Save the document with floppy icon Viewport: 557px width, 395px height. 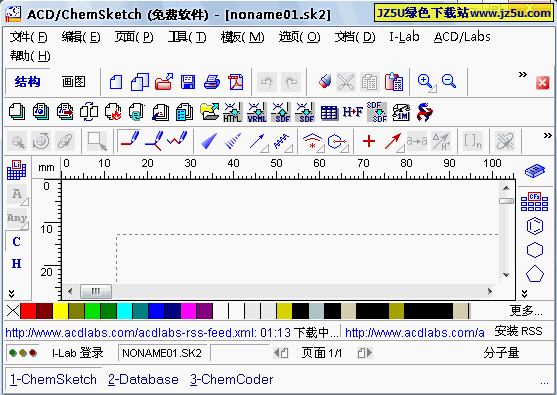pyautogui.click(x=188, y=82)
